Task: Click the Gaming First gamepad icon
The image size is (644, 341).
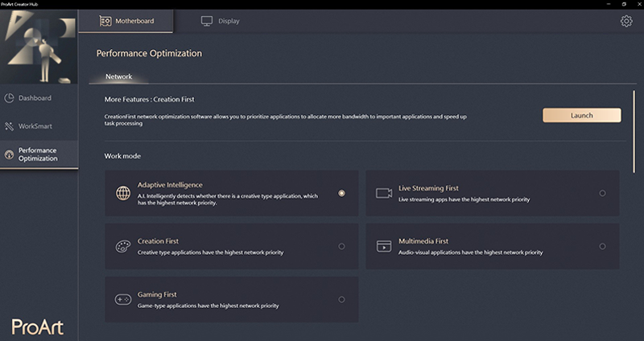Action: tap(123, 299)
